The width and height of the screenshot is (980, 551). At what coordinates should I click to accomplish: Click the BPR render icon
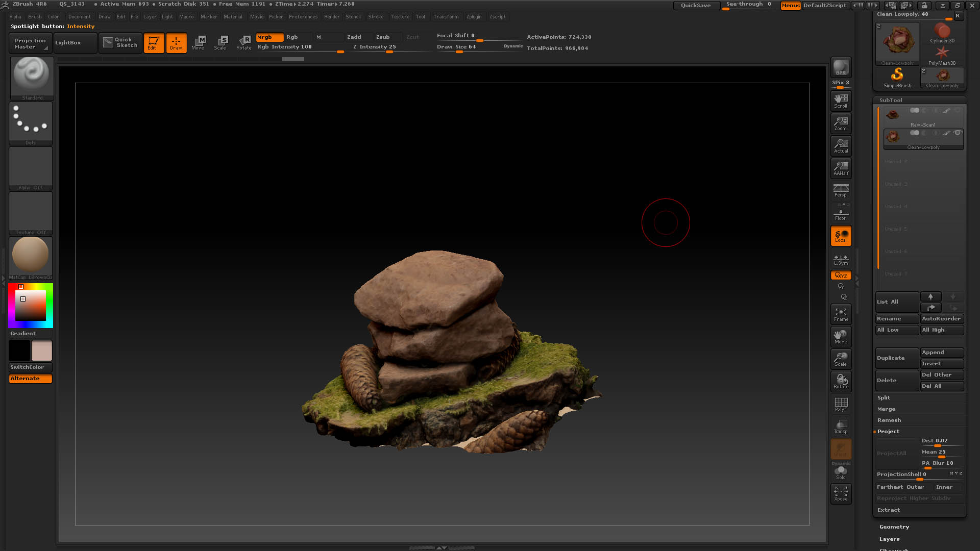coord(841,67)
